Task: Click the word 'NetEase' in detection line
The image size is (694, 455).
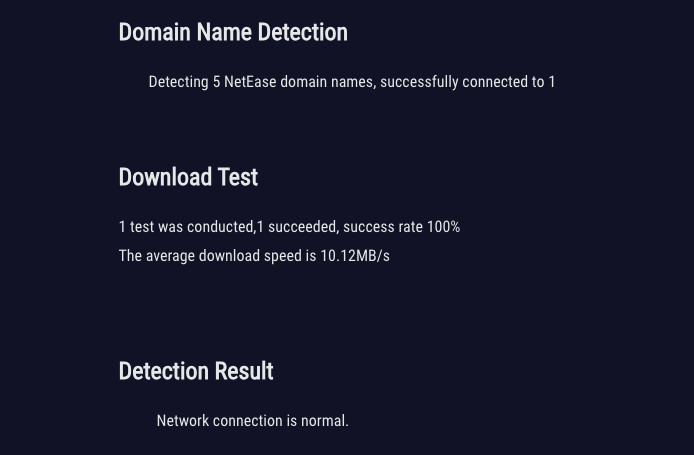Action: pyautogui.click(x=250, y=82)
